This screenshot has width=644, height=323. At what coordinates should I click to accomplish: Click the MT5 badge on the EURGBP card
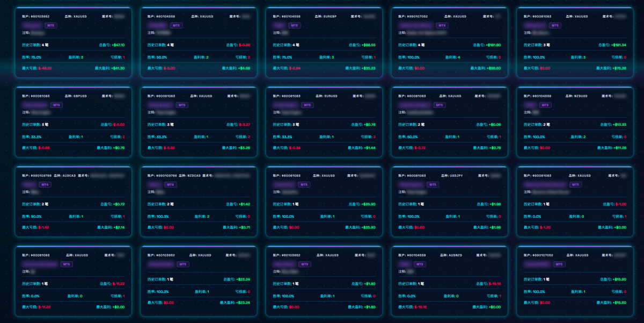point(295,25)
